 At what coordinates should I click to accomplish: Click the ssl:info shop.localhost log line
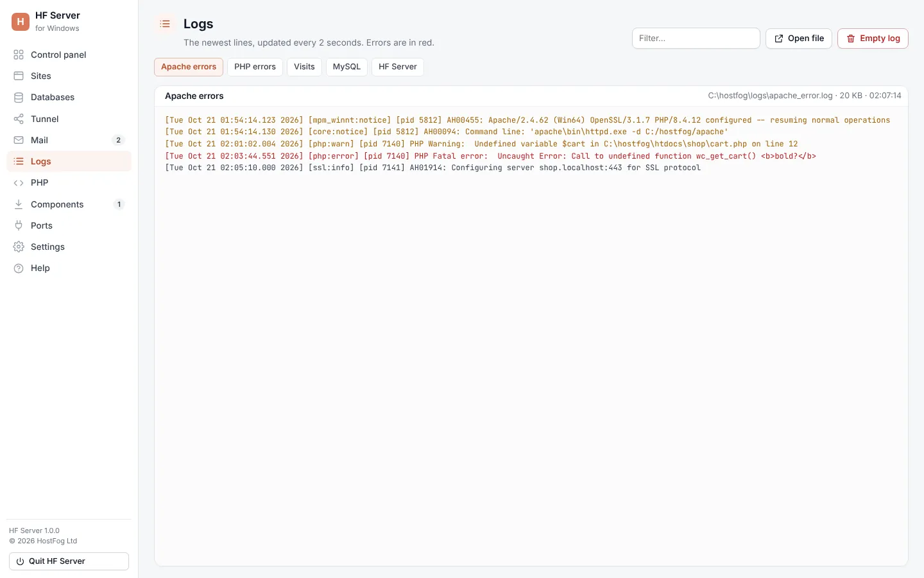pyautogui.click(x=432, y=168)
